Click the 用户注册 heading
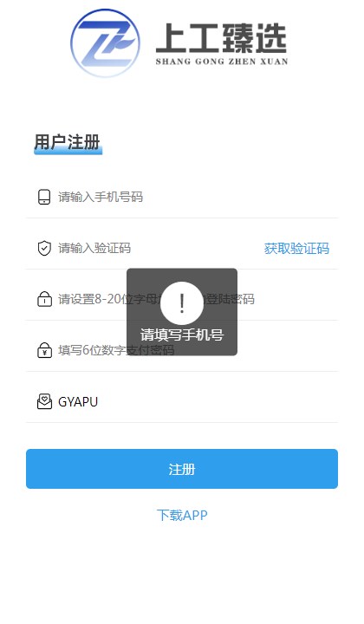Screen dimensions: 364x624 click(67, 142)
